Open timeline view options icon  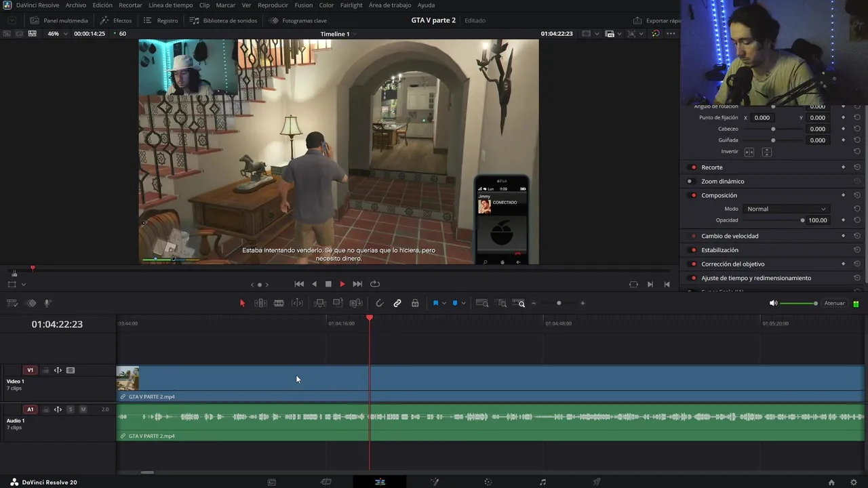pyautogui.click(x=12, y=303)
